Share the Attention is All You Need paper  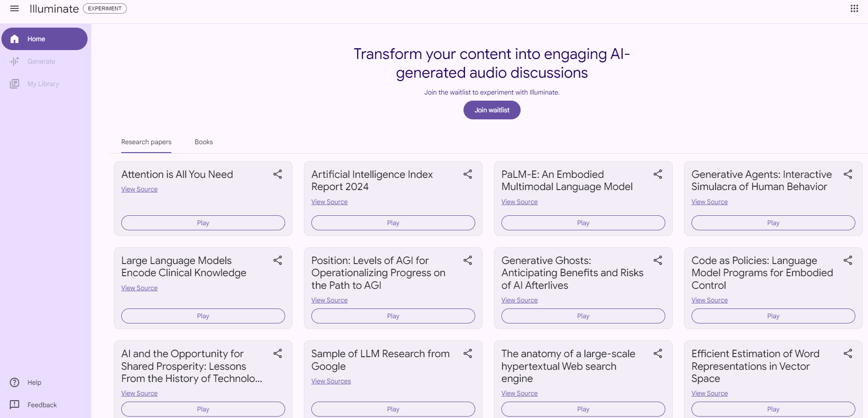(278, 174)
